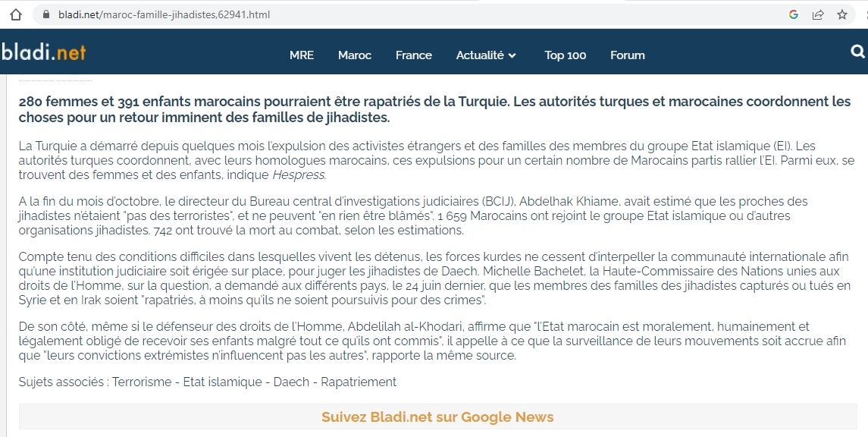Open the Rapatriement topic link
This screenshot has width=868, height=437.
[359, 382]
